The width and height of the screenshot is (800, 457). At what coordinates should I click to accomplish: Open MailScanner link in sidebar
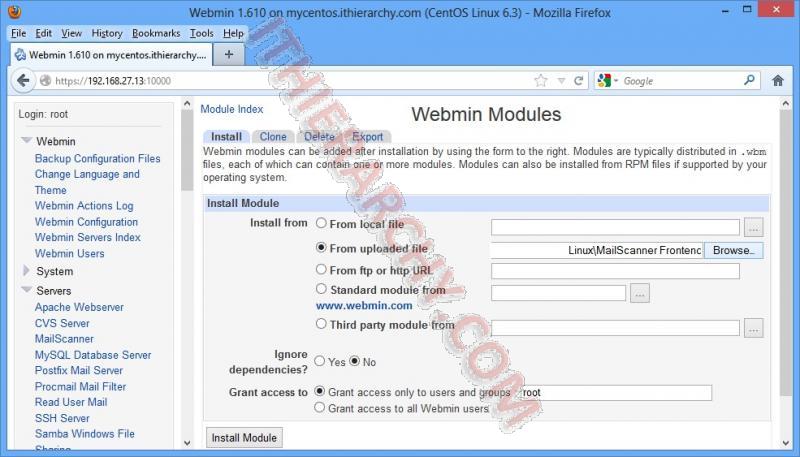pos(64,339)
